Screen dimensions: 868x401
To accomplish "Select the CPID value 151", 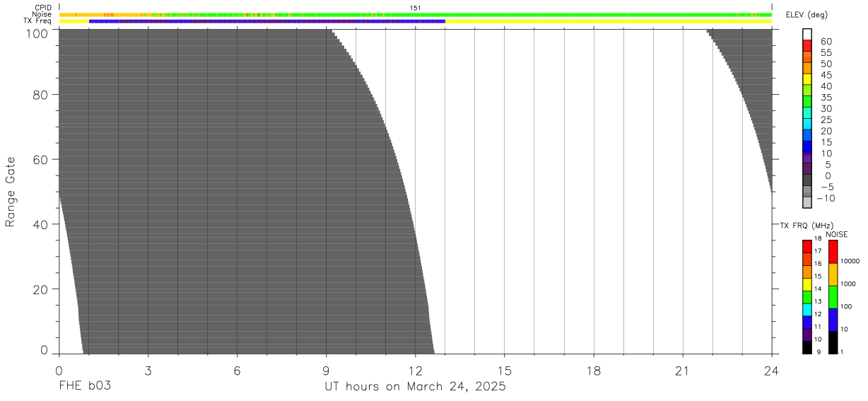I will (x=416, y=8).
